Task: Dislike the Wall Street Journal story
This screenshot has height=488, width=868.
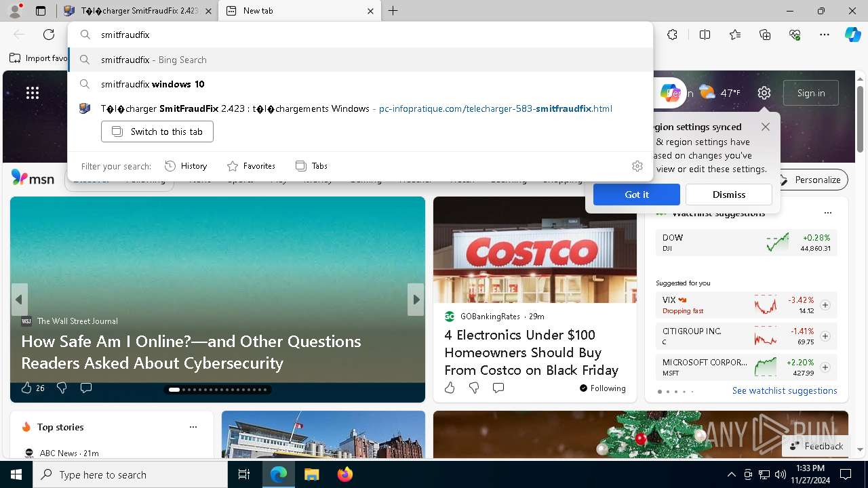Action: (62, 388)
